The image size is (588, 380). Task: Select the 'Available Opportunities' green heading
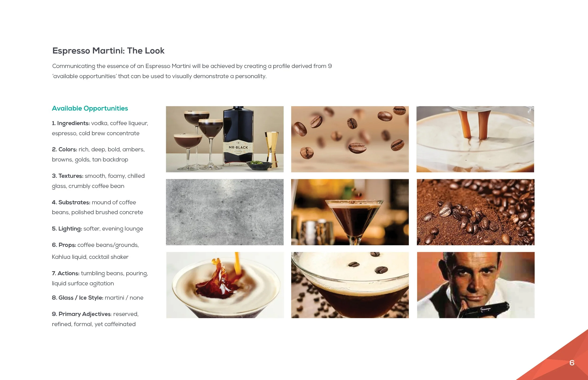(90, 108)
